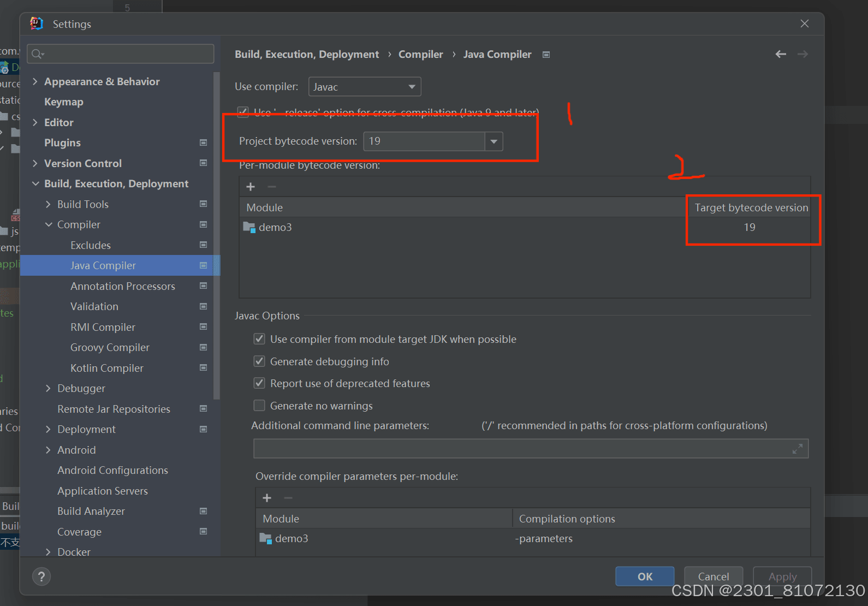Toggle Use compiler from module target JDK

[259, 339]
